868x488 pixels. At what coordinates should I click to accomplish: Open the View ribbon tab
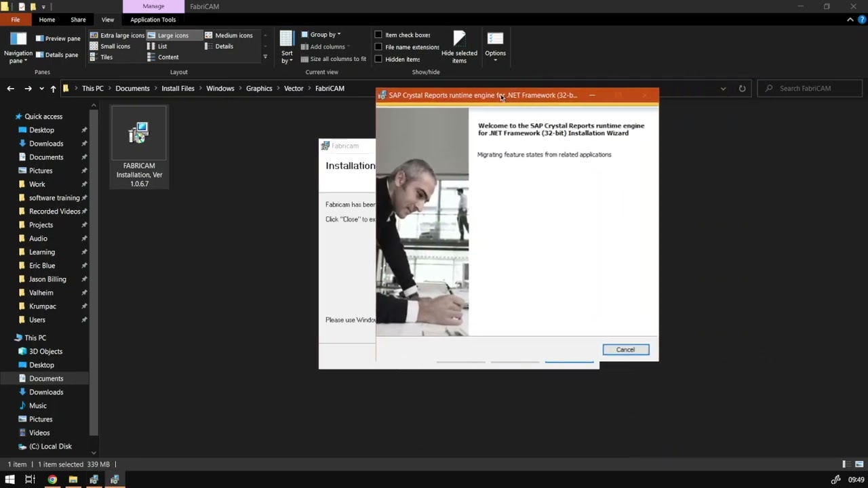coord(108,20)
